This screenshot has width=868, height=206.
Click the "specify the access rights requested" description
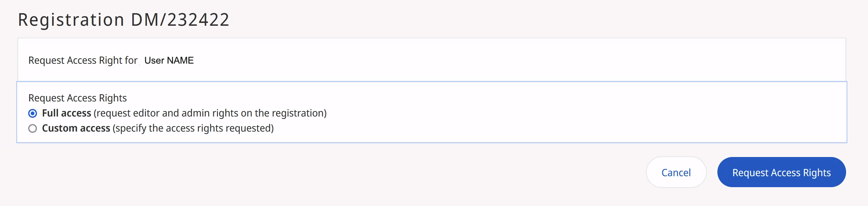click(193, 128)
